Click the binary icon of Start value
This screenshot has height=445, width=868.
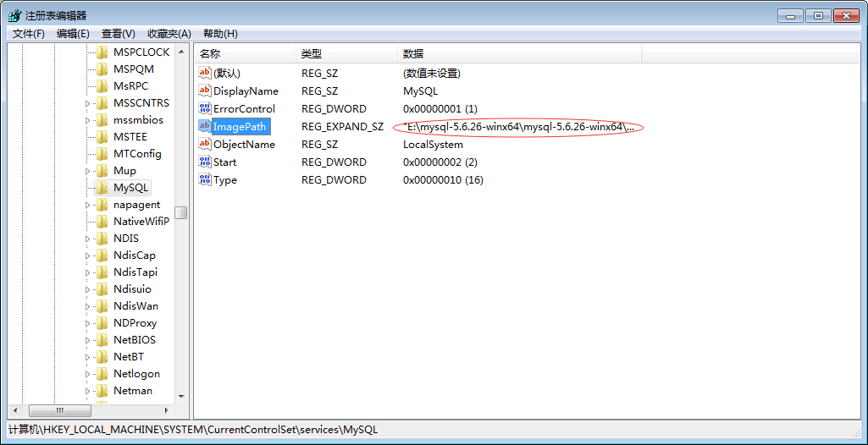(205, 162)
